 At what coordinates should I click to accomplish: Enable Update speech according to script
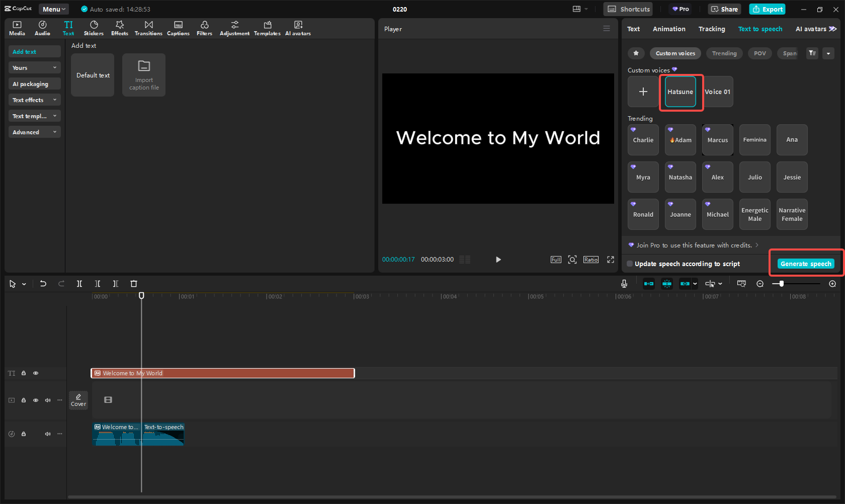(630, 264)
